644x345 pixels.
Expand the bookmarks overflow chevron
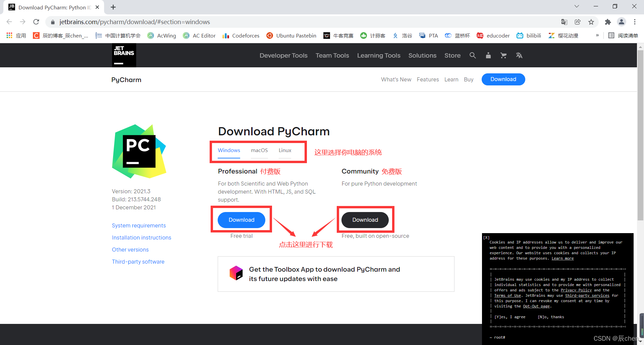click(597, 35)
